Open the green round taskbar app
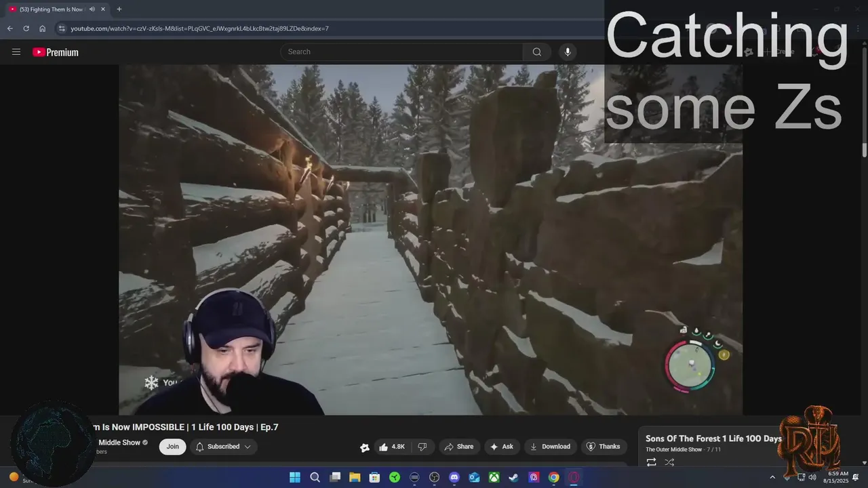Screen dimensions: 868x488 point(395,477)
